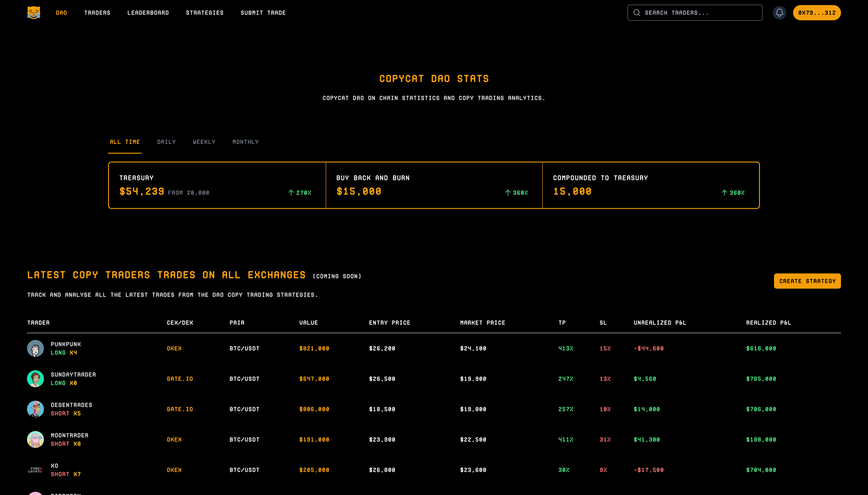The image size is (868, 495).
Task: Open the Traders menu item
Action: coord(97,13)
